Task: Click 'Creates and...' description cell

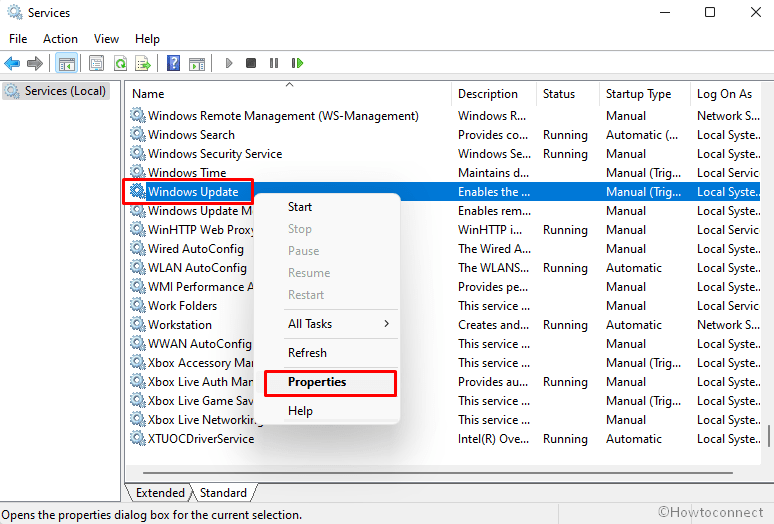Action: [493, 325]
